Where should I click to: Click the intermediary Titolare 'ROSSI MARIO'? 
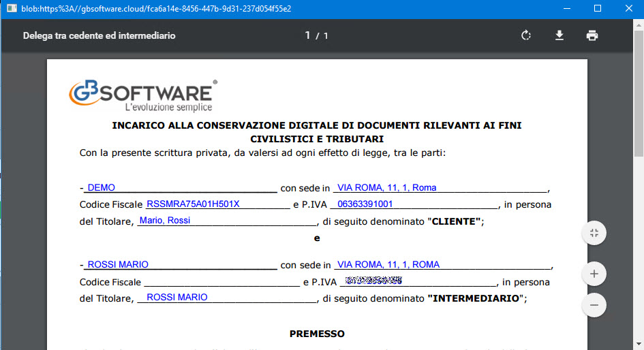(x=177, y=297)
